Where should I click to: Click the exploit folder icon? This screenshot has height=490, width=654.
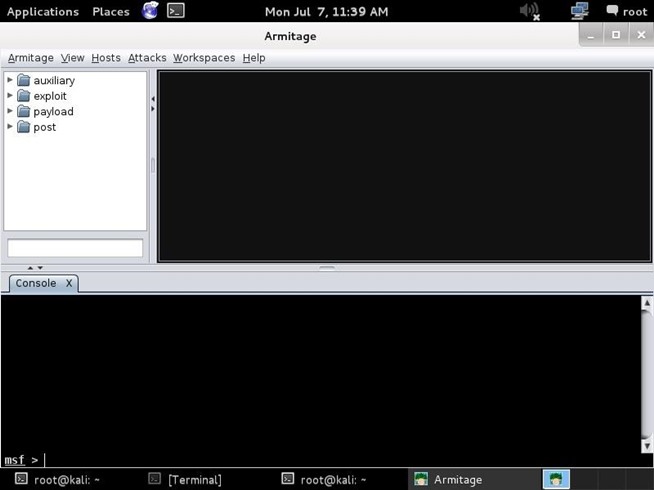pos(24,96)
